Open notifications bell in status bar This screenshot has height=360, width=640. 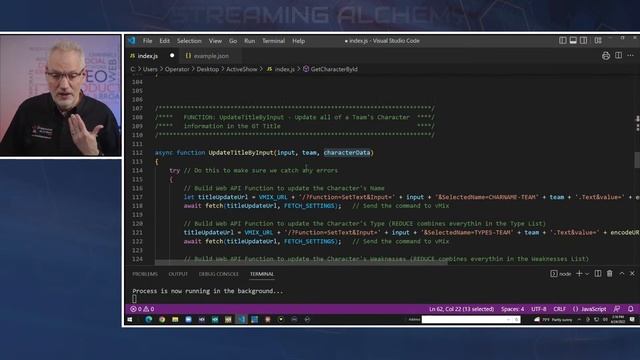tap(631, 309)
